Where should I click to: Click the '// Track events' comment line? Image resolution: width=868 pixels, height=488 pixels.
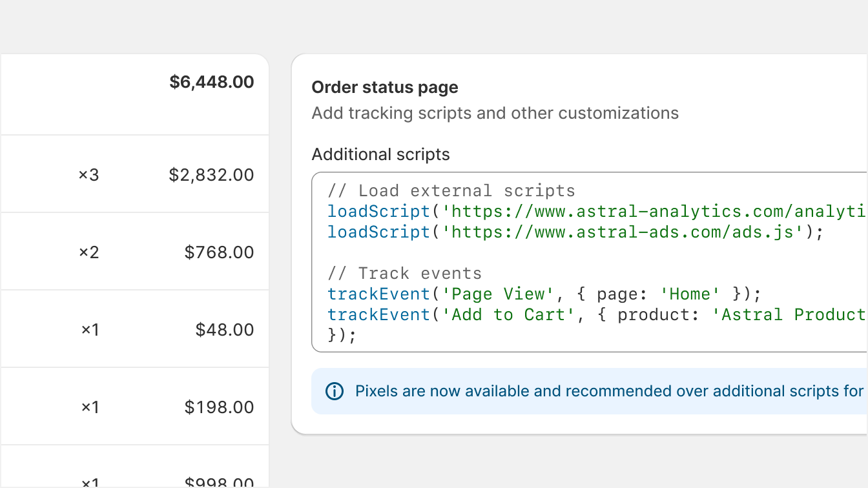click(405, 273)
